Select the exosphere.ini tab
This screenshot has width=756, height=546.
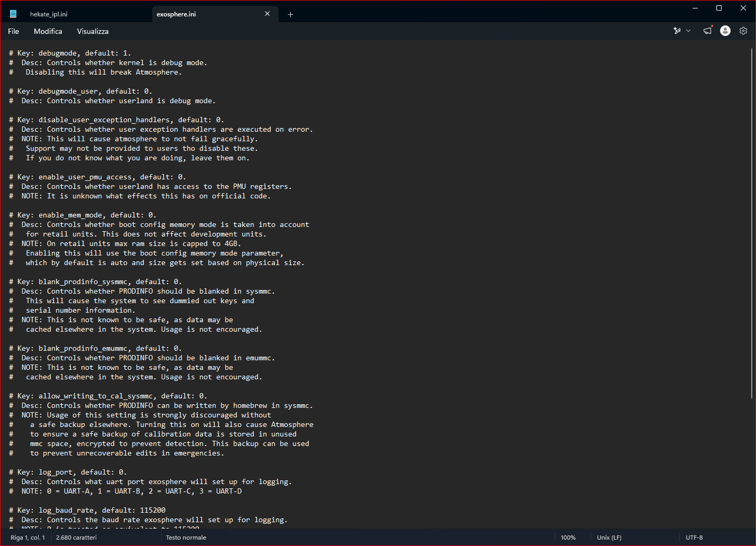(x=177, y=14)
